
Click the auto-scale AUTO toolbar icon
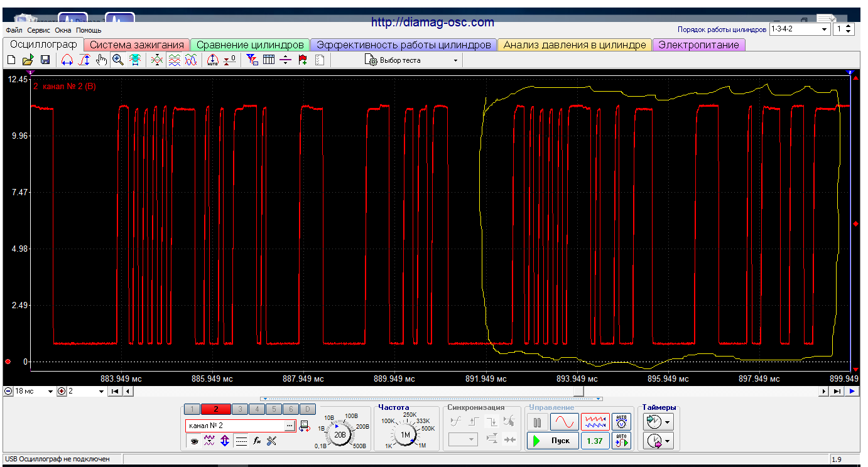(x=212, y=60)
